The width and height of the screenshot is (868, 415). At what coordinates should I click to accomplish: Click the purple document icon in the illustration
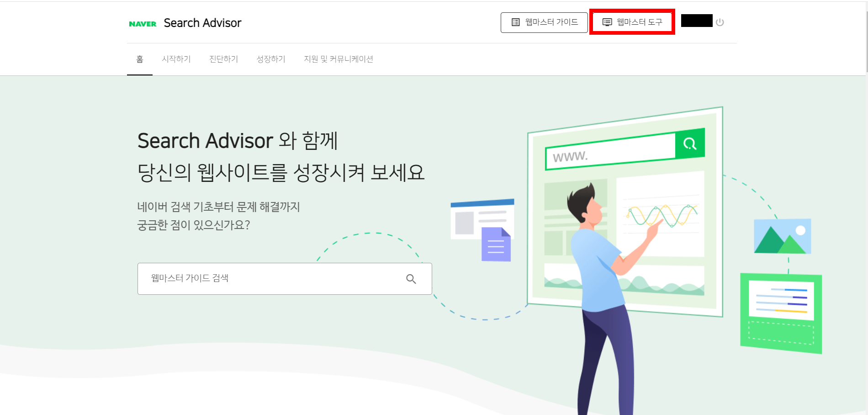[x=497, y=245]
